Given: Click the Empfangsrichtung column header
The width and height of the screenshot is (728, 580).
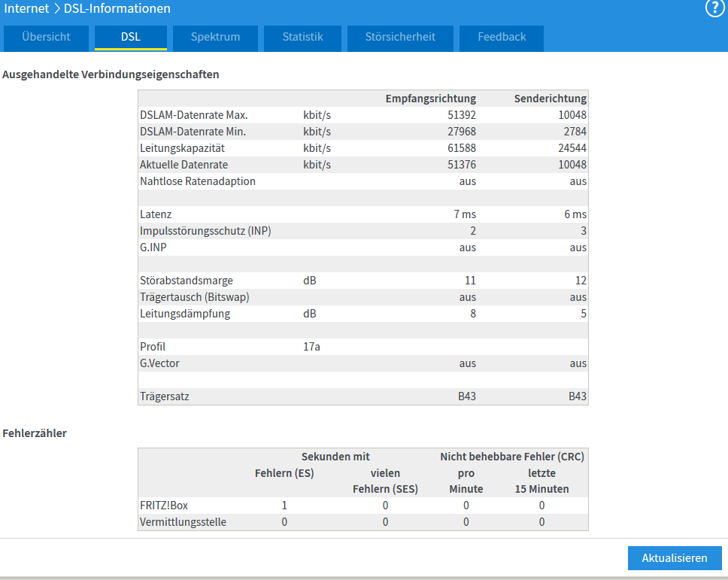Looking at the screenshot, I should tap(430, 99).
